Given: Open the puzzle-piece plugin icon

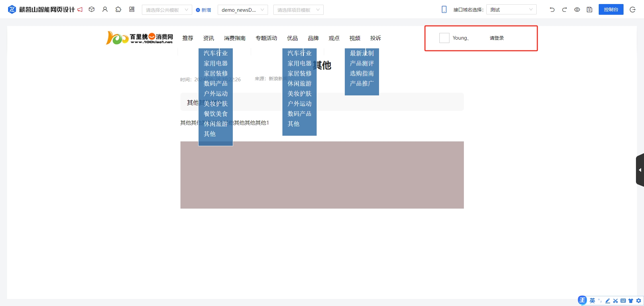Looking at the screenshot, I should [x=118, y=9].
